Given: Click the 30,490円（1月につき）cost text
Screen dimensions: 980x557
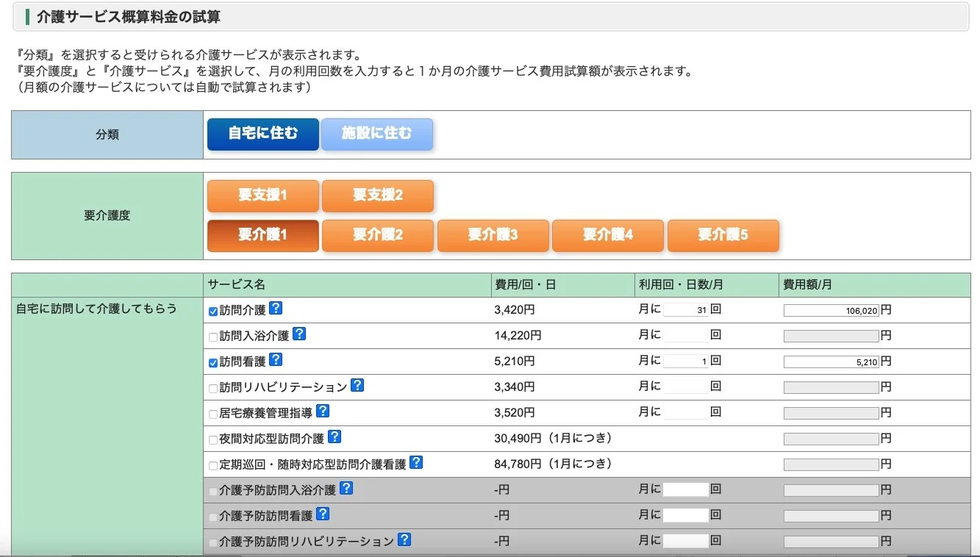Looking at the screenshot, I should click(x=554, y=439).
